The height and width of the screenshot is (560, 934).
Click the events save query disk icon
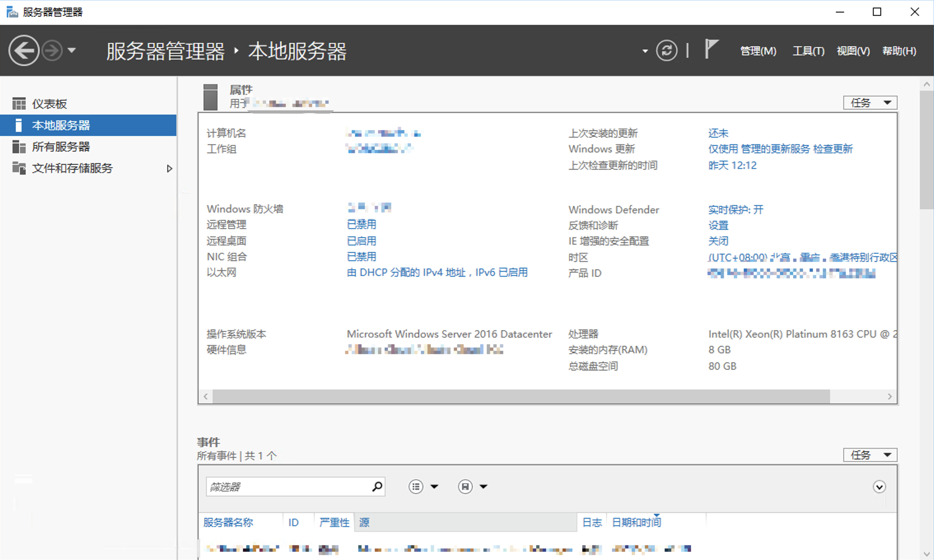click(465, 487)
